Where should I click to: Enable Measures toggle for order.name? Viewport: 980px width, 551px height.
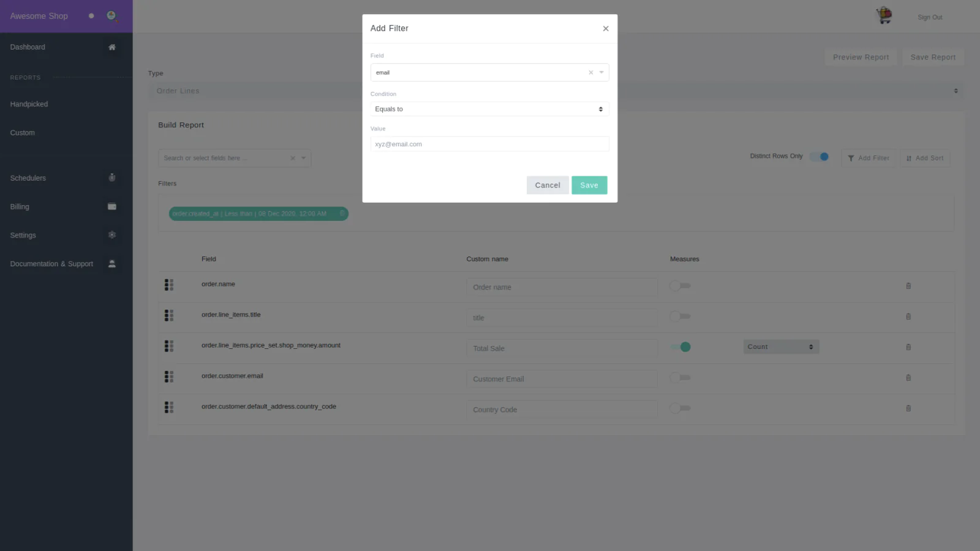[x=680, y=286]
